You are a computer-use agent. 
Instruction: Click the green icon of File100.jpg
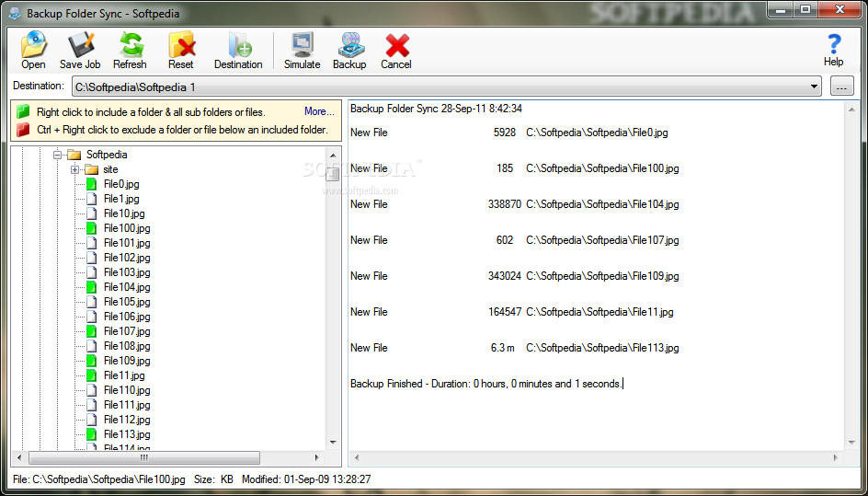pyautogui.click(x=91, y=228)
